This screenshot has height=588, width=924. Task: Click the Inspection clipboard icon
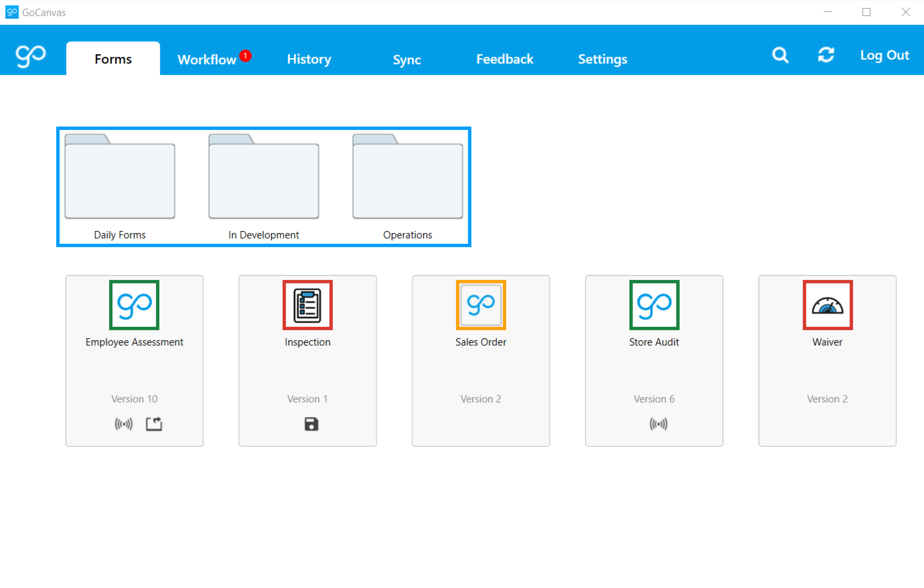(307, 305)
